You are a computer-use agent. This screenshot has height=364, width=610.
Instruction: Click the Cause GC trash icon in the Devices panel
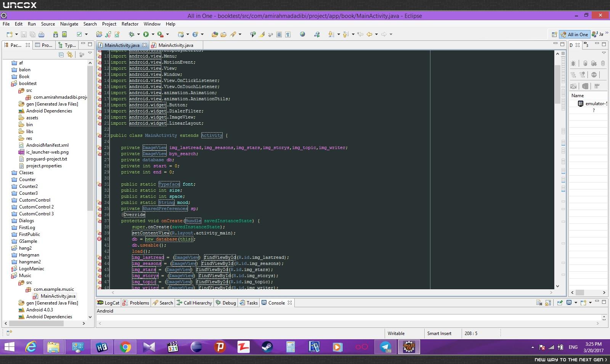click(x=603, y=63)
